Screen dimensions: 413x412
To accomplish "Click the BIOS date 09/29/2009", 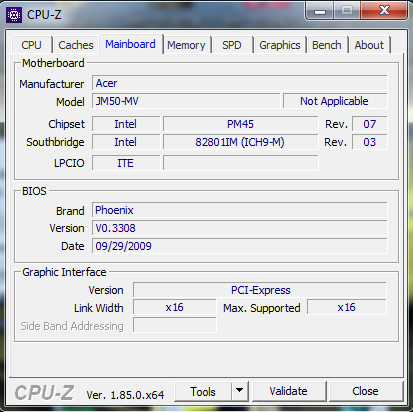I will [x=240, y=246].
